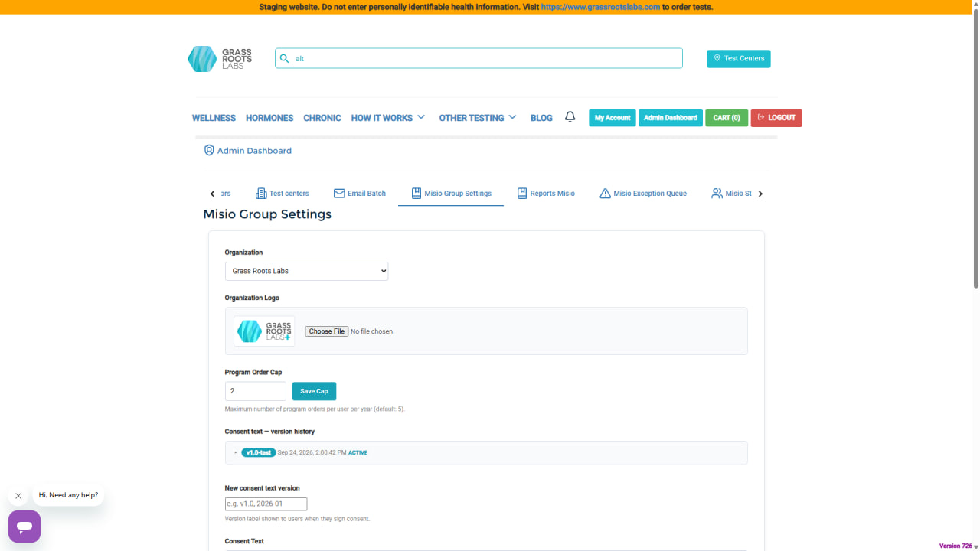This screenshot has height=551, width=980.
Task: Click the Admin Dashboard shield icon
Action: tap(209, 151)
